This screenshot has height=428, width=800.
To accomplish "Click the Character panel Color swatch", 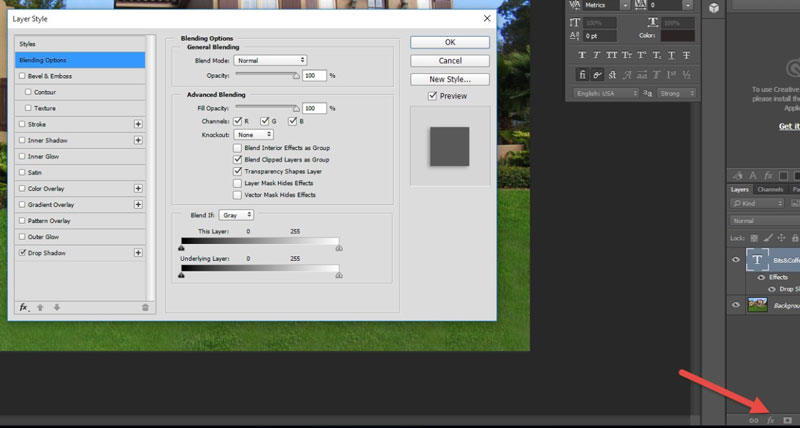I will pyautogui.click(x=678, y=36).
